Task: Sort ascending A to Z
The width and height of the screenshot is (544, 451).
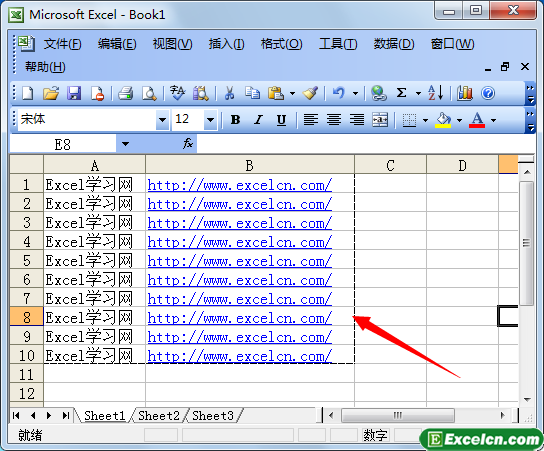Action: pyautogui.click(x=435, y=93)
